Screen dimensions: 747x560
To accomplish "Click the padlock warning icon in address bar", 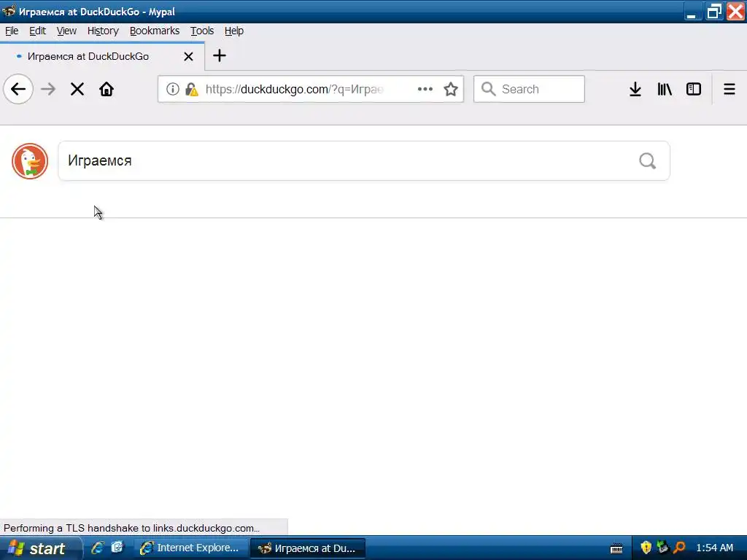I will coord(192,89).
